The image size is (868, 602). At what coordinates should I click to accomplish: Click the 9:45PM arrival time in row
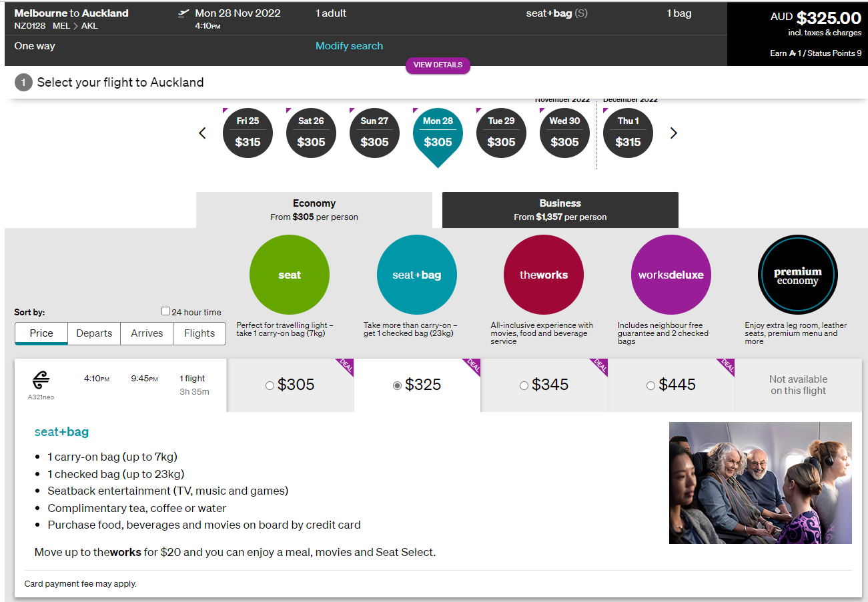(x=144, y=378)
